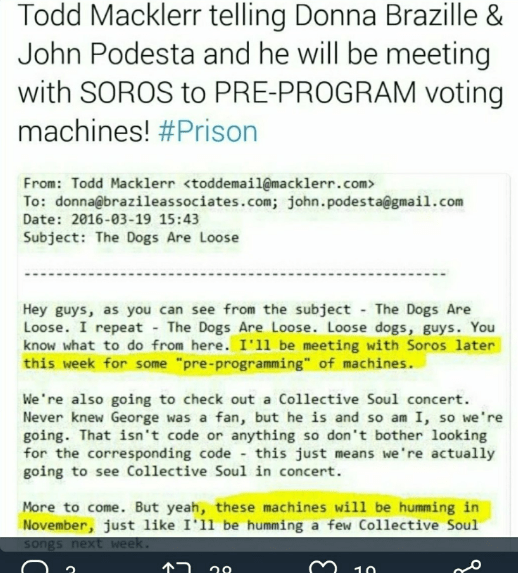Open the share icon for this tweet

[x=468, y=567]
